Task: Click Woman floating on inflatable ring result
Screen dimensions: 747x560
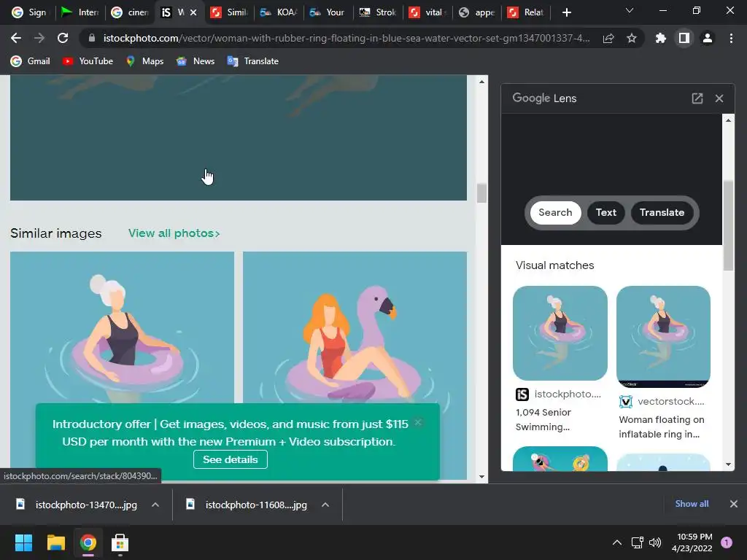Action: (x=661, y=427)
